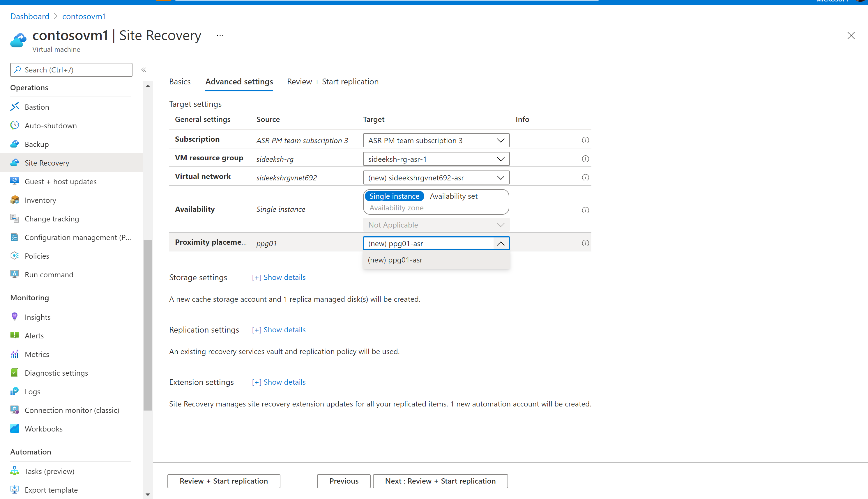Click Proximity placement info icon
868x499 pixels.
585,243
